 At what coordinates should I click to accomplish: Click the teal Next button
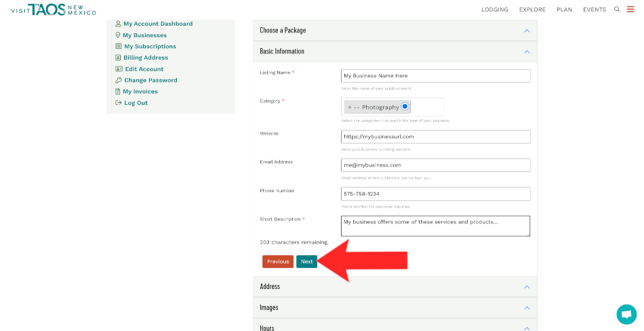[307, 261]
